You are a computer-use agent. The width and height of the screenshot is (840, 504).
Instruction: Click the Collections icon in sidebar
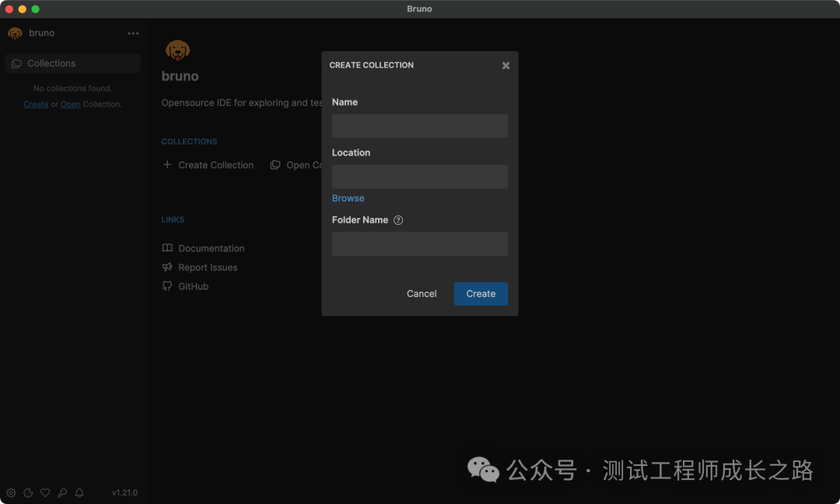coord(16,63)
